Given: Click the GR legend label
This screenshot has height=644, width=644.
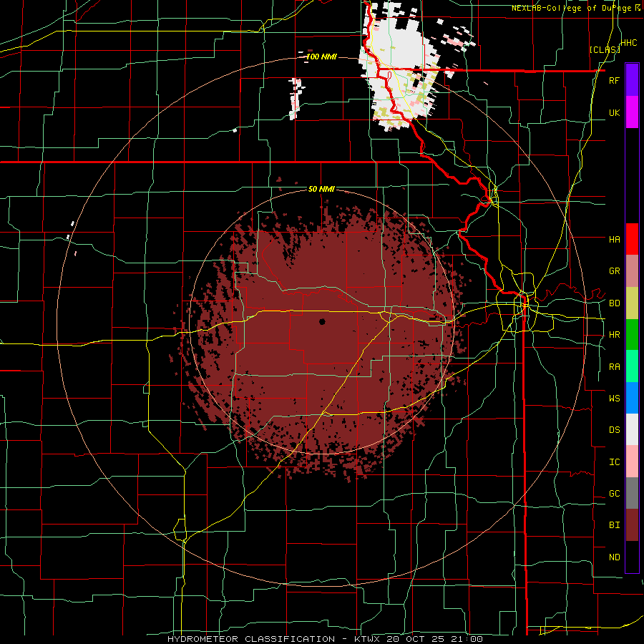Looking at the screenshot, I should tap(614, 271).
